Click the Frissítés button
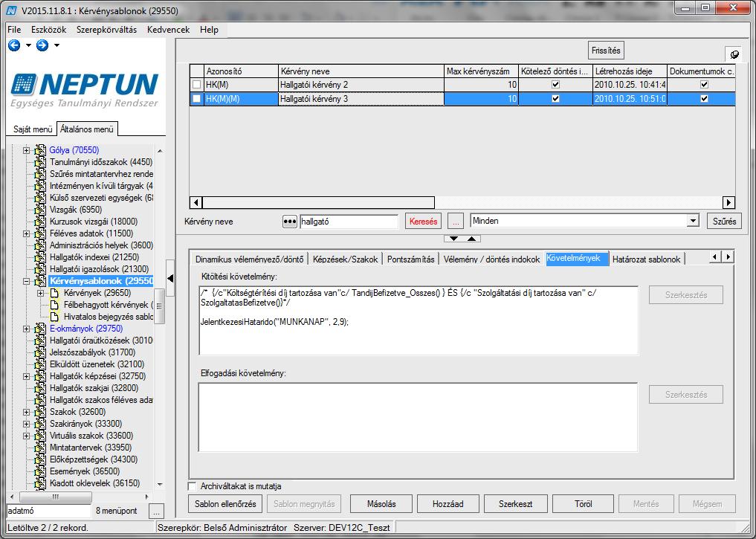Image resolution: width=756 pixels, height=539 pixels. click(606, 50)
